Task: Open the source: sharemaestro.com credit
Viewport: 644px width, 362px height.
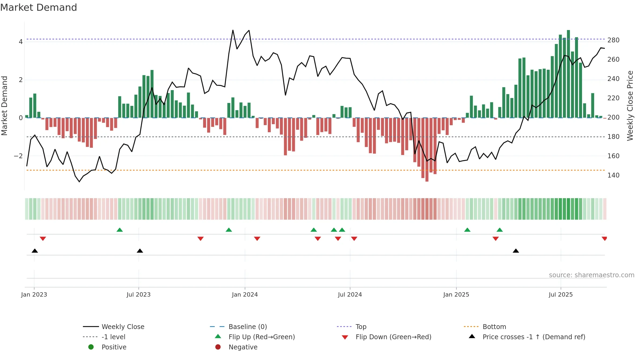Action: [592, 275]
